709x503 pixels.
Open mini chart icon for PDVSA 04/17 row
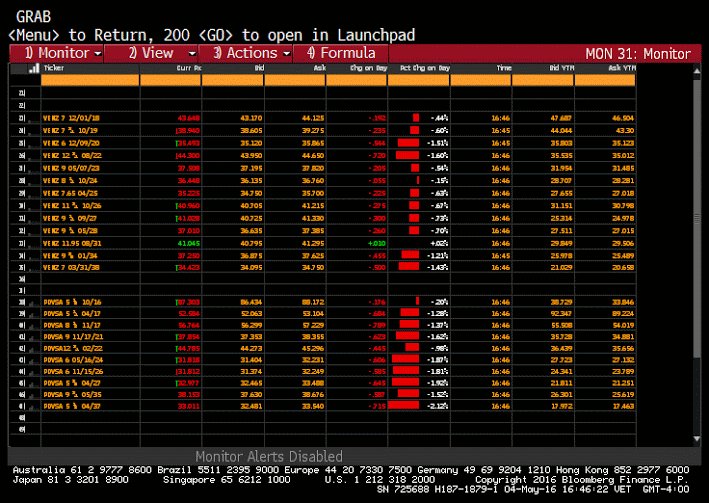point(32,314)
